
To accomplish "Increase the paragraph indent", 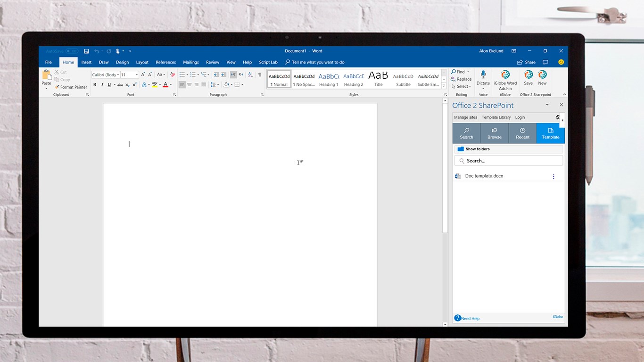I will click(x=223, y=74).
